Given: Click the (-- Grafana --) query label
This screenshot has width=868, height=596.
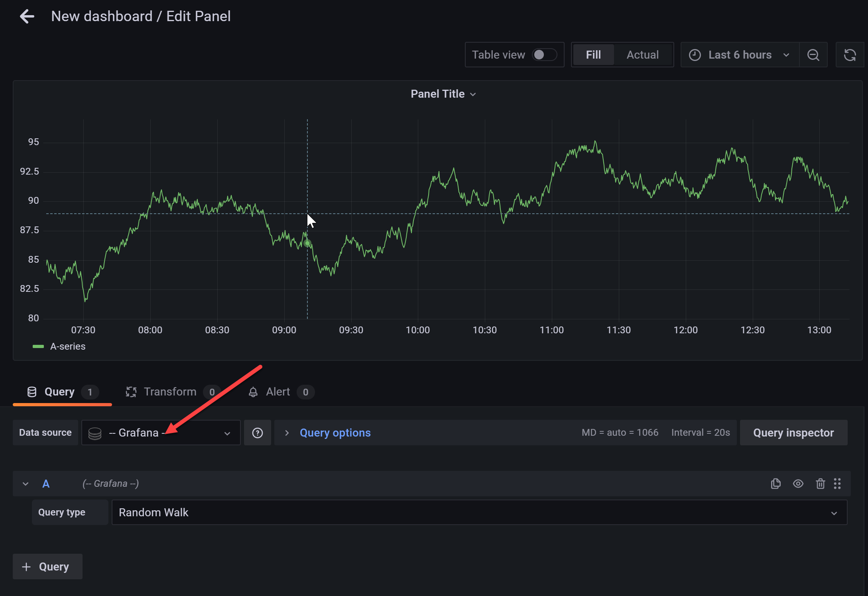Looking at the screenshot, I should pos(110,484).
